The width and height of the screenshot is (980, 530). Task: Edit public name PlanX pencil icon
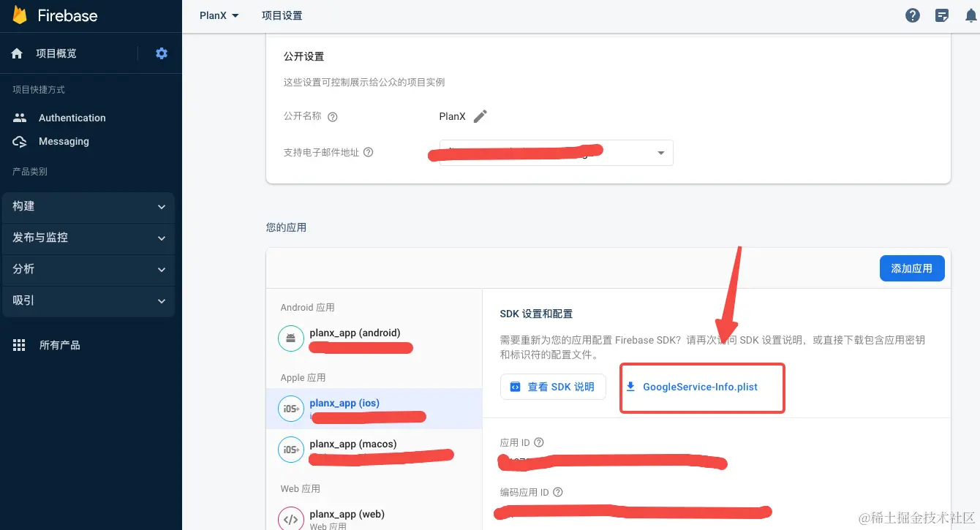pyautogui.click(x=480, y=116)
